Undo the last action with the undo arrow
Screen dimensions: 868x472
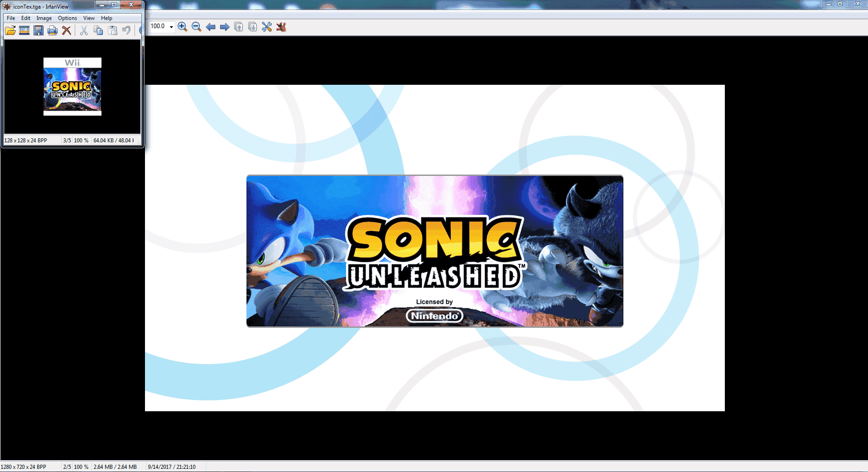click(126, 30)
